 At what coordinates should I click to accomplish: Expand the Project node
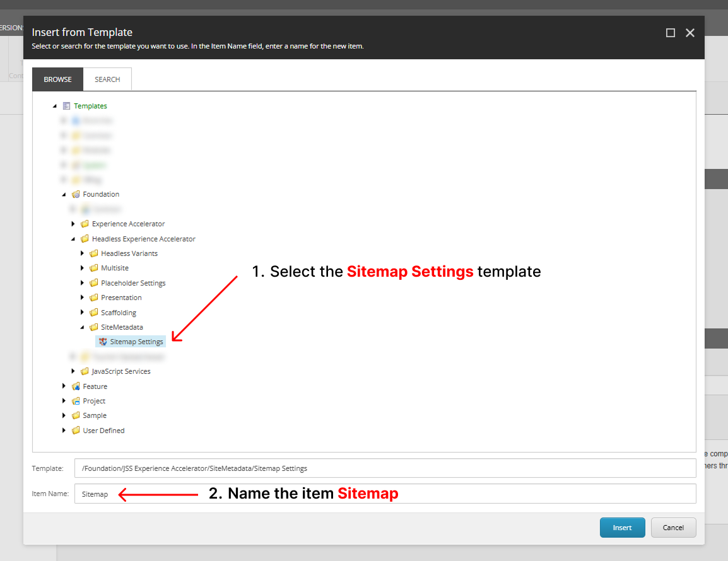(64, 401)
